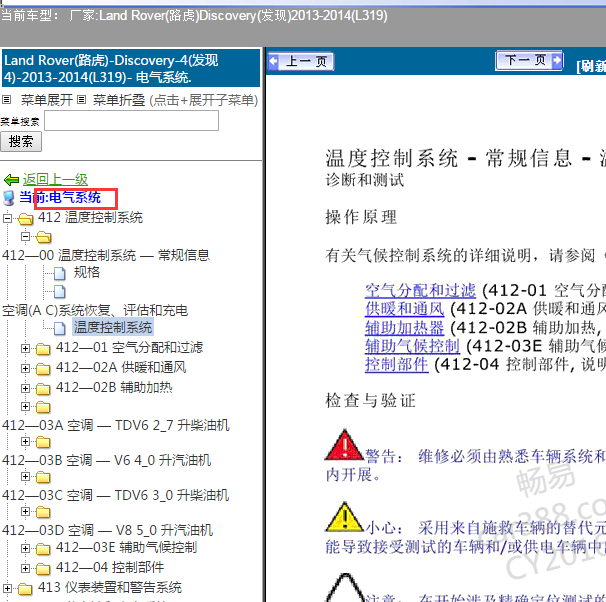Open the 控制部件 hyperlink
606x602 pixels.
tap(397, 364)
